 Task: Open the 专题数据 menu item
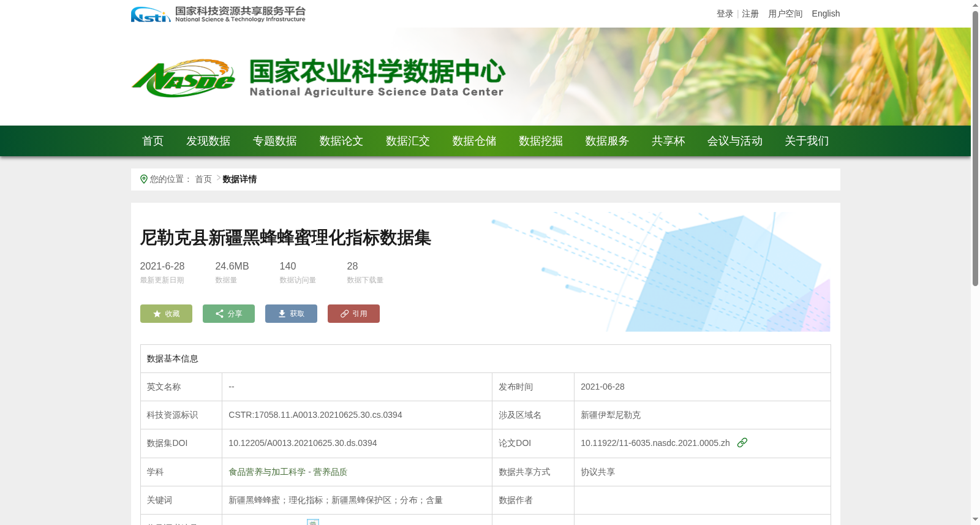(275, 141)
